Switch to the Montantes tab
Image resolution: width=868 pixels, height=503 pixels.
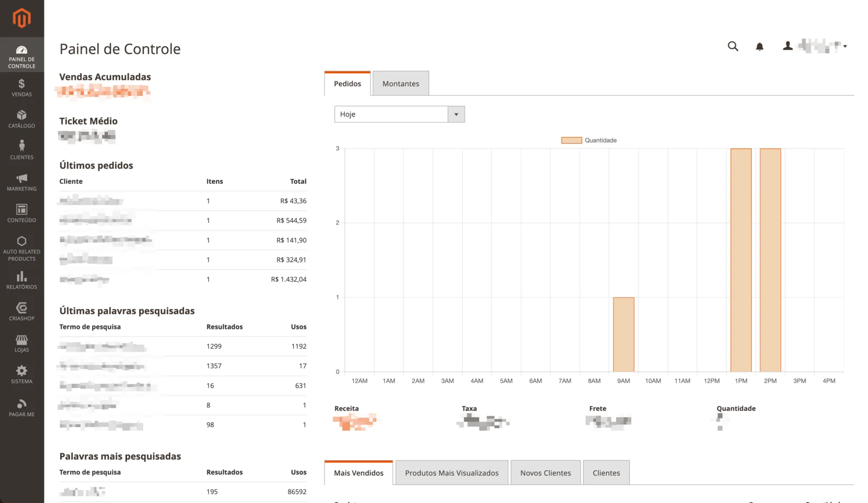click(x=400, y=83)
